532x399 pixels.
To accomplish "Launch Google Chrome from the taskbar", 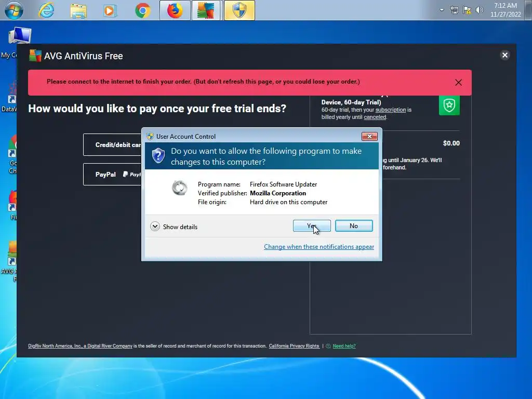I will point(142,10).
